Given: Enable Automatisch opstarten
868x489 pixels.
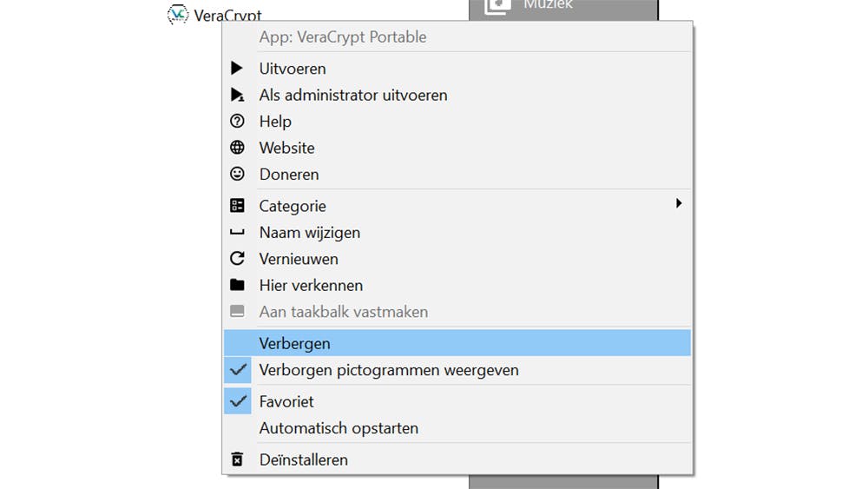Looking at the screenshot, I should [x=339, y=428].
